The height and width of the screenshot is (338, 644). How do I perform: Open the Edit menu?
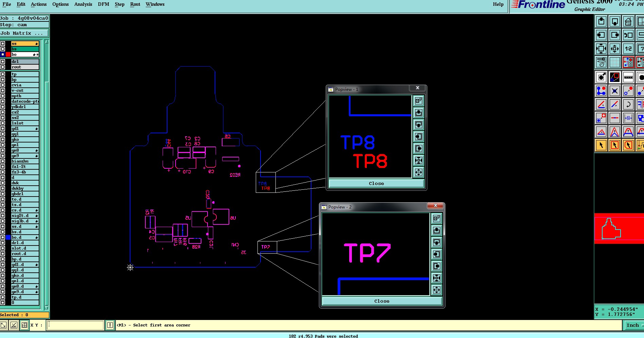[21, 4]
